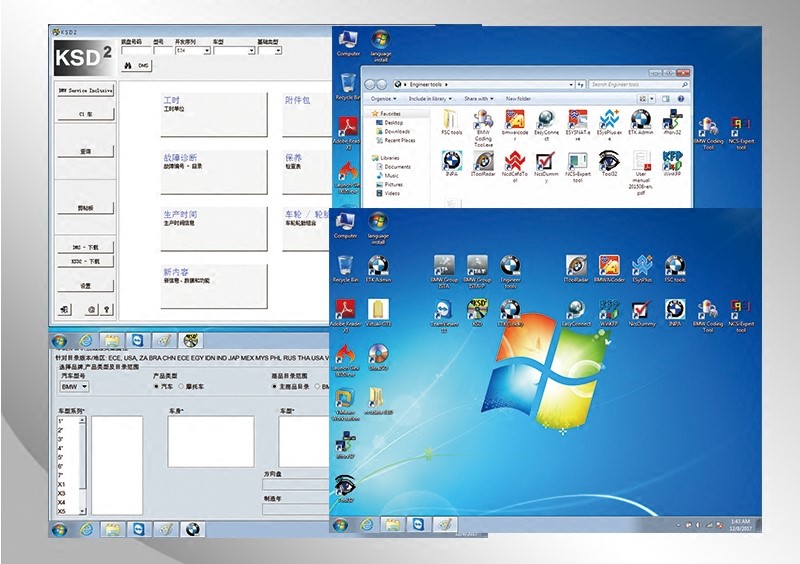Select the UltraISO desktop shortcut
This screenshot has height=564, width=800.
(x=378, y=357)
